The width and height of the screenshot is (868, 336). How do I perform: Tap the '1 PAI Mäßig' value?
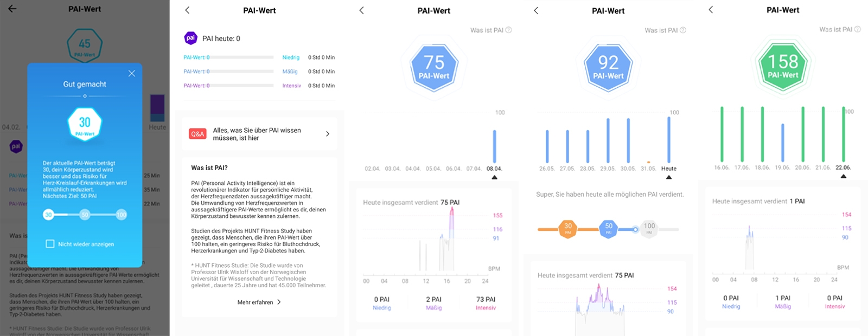pyautogui.click(x=783, y=302)
